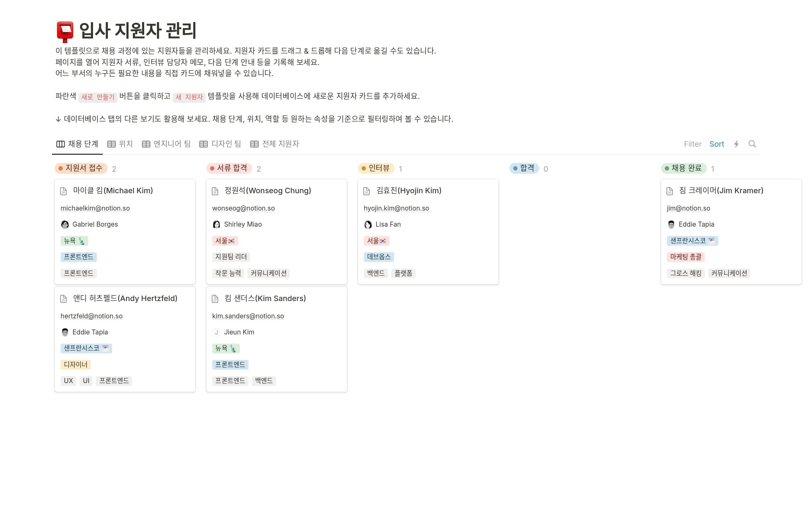Click the 마케팅 총괄 red tag
Viewport: 812px width, 507px height.
(686, 257)
